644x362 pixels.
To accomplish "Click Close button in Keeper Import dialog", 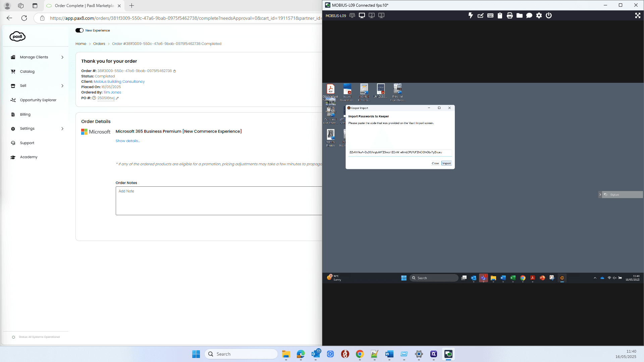I will pyautogui.click(x=435, y=163).
